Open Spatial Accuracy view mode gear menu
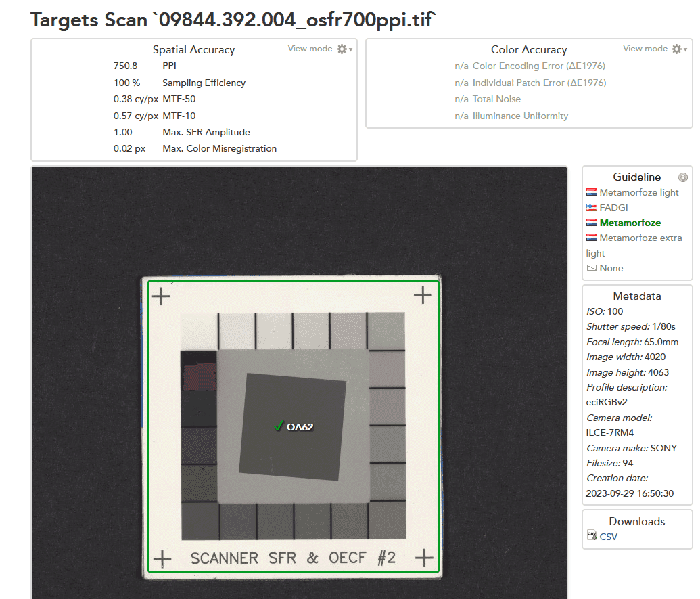This screenshot has height=599, width=700. pyautogui.click(x=344, y=49)
